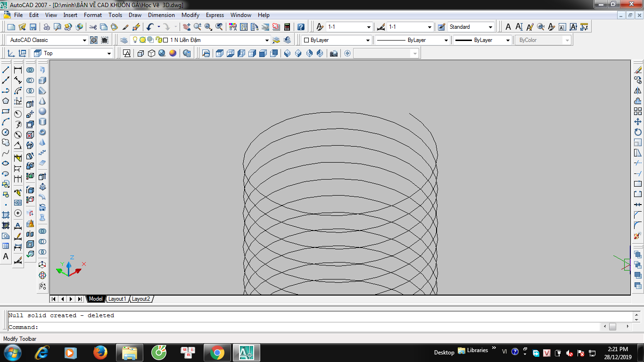644x362 pixels.
Task: Choose the Sphere solid modeling icon
Action: tap(42, 111)
